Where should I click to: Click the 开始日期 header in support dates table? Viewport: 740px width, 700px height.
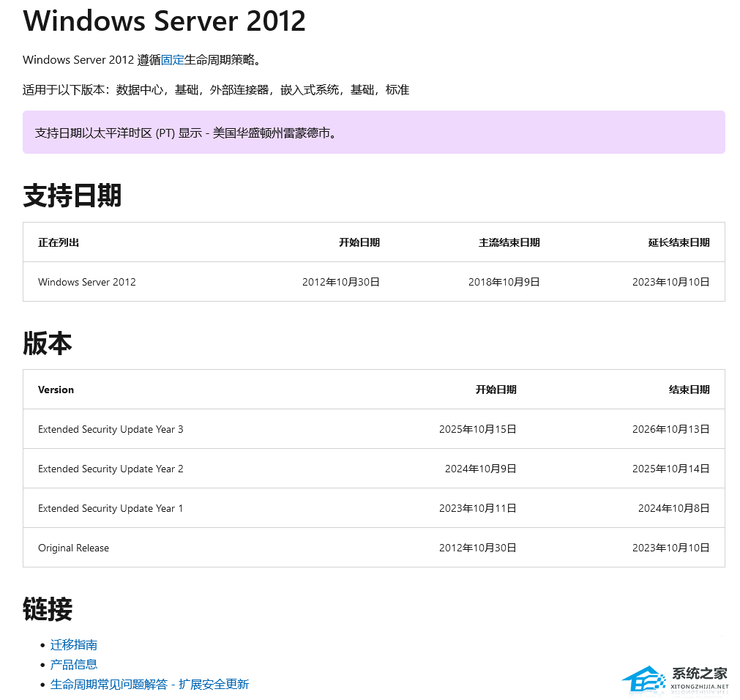(359, 242)
